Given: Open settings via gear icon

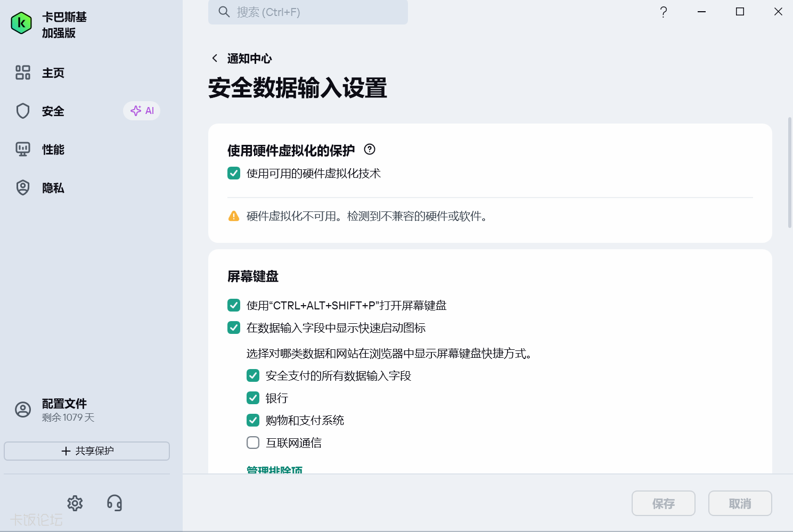Looking at the screenshot, I should (75, 503).
